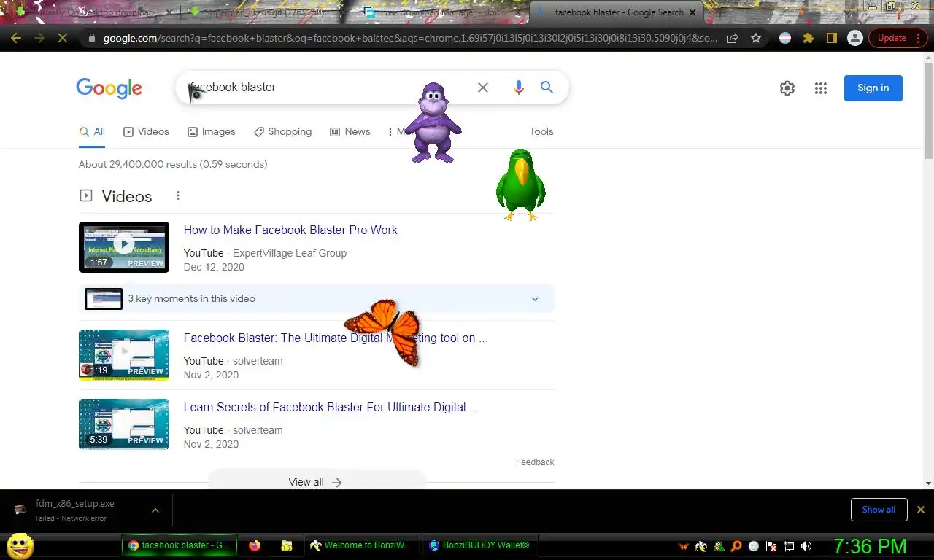Click the purple BonziBuddy gorilla
This screenshot has width=934, height=560.
click(433, 122)
